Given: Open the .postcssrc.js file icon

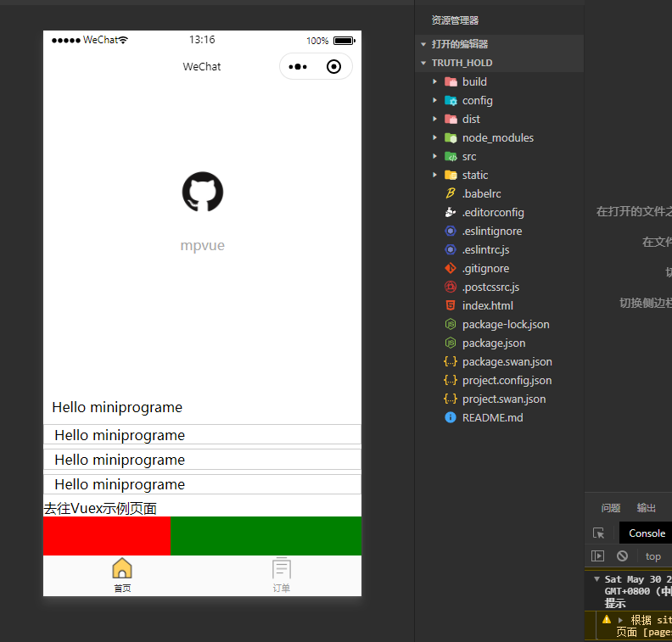Looking at the screenshot, I should point(451,287).
